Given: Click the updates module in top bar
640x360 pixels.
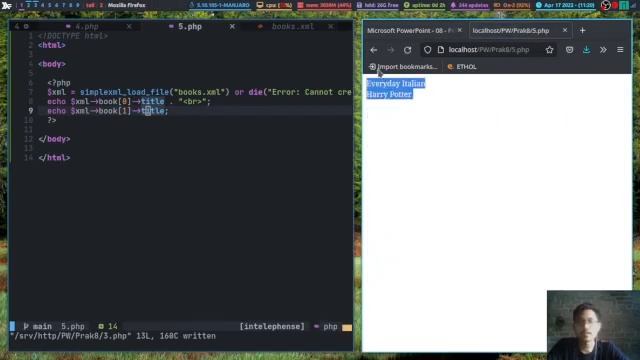Looking at the screenshot, I should [469, 5].
